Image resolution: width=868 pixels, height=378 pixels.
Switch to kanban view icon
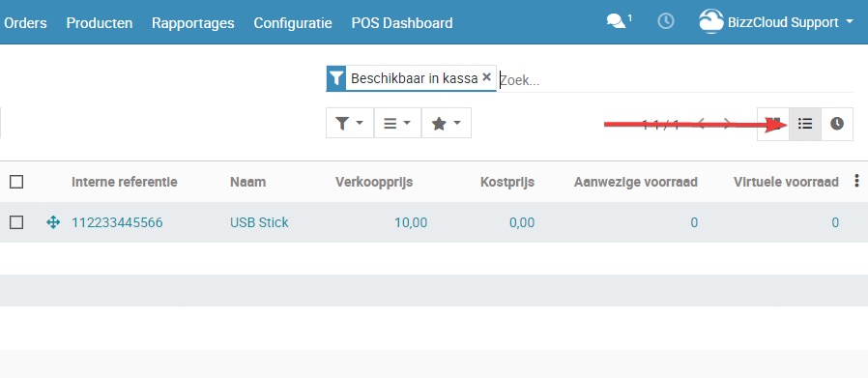(x=773, y=124)
